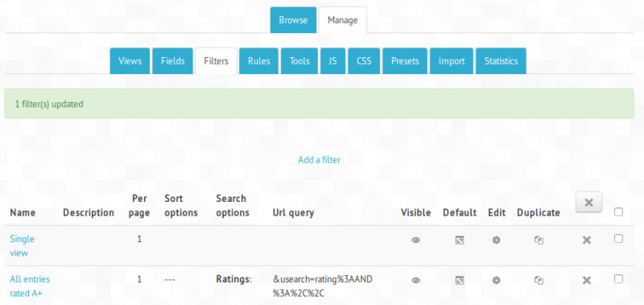
Task: Click the Search options column header
Action: point(233,206)
